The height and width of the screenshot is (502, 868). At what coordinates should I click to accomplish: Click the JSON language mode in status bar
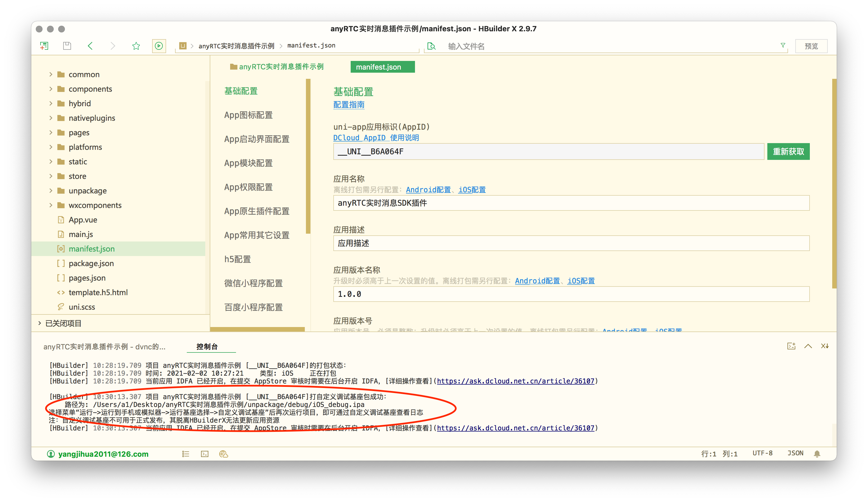tap(795, 453)
